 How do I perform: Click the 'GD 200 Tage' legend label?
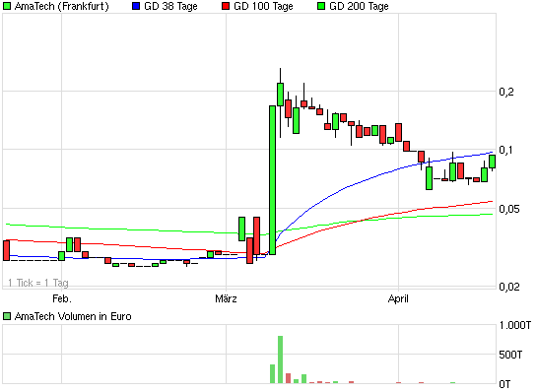[x=359, y=6]
